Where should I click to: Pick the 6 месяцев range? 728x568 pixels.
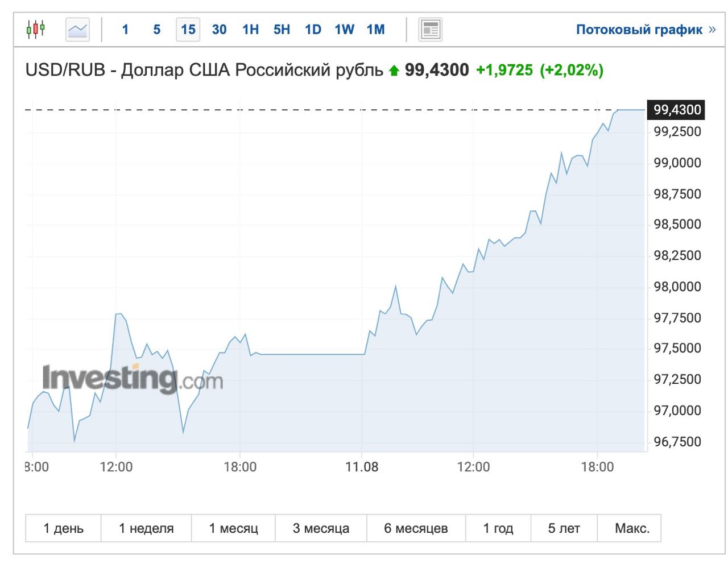[416, 528]
